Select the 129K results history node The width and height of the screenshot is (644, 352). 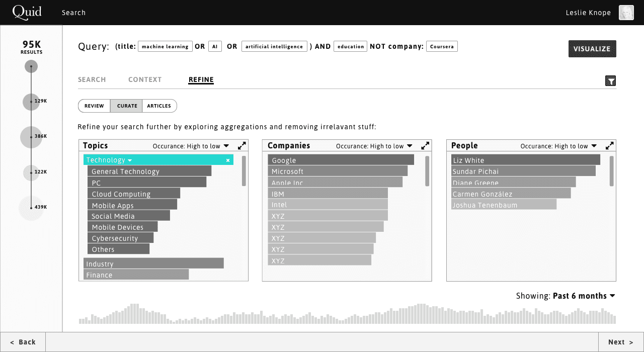pyautogui.click(x=31, y=102)
